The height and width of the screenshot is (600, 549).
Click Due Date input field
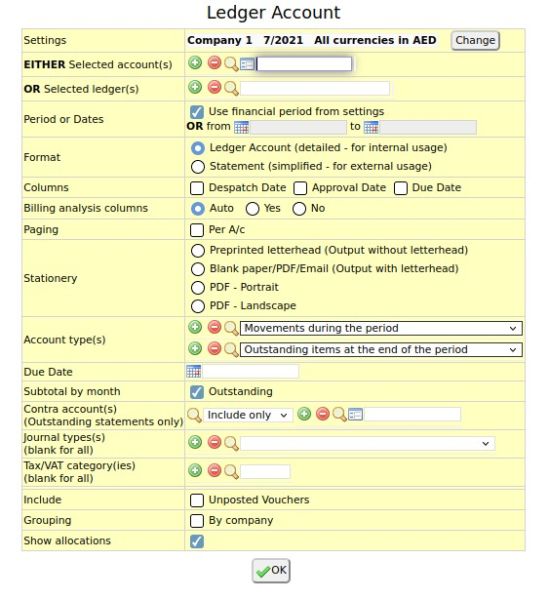pyautogui.click(x=250, y=372)
